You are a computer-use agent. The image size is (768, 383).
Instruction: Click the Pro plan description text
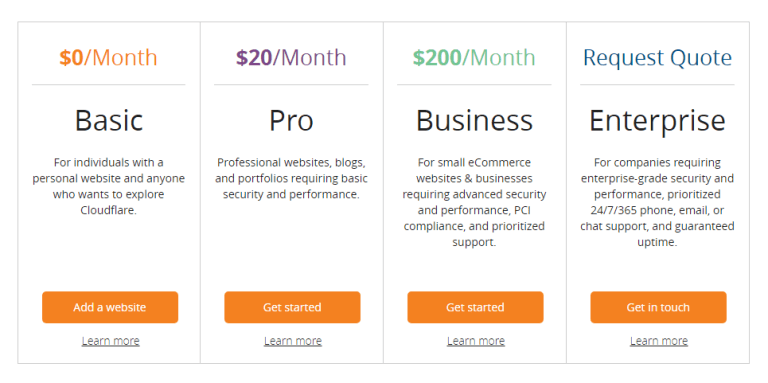pos(291,178)
